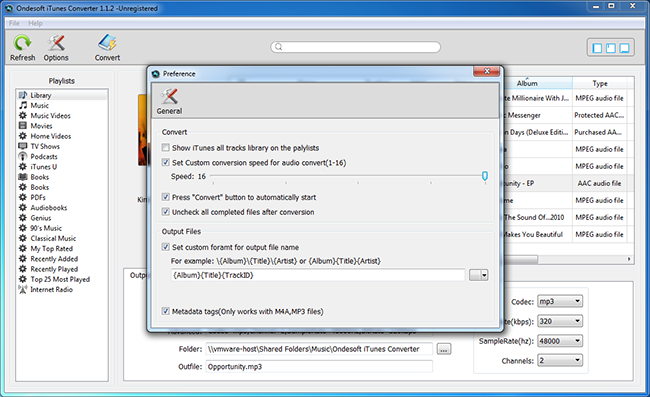Select Internet Radio playlist icon
The image size is (650, 397).
click(x=23, y=289)
